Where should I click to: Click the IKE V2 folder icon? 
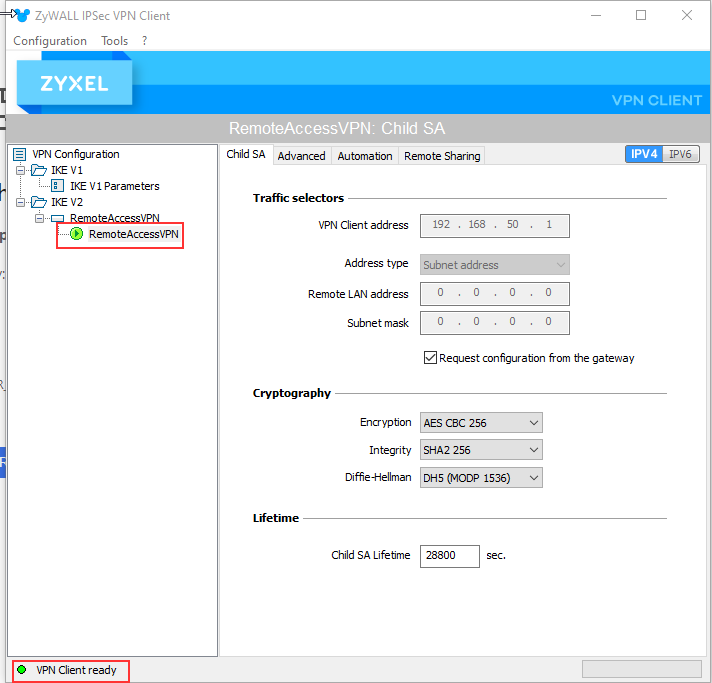(39, 202)
